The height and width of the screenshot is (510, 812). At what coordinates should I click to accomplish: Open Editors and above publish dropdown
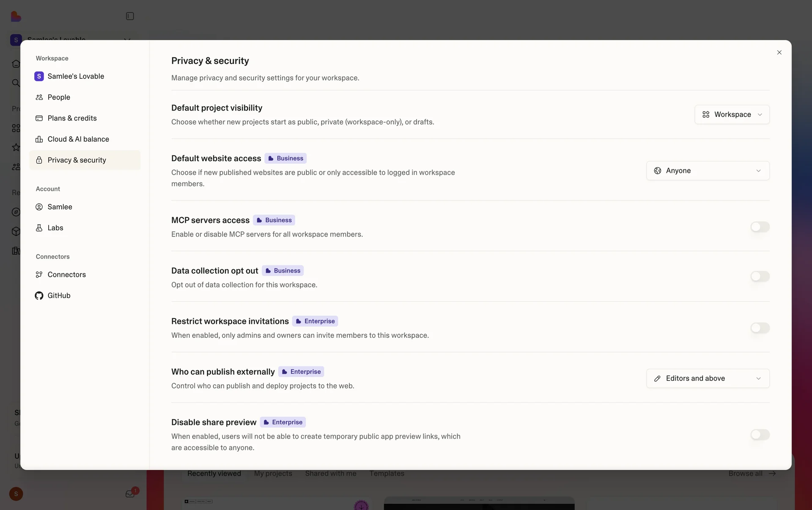708,378
